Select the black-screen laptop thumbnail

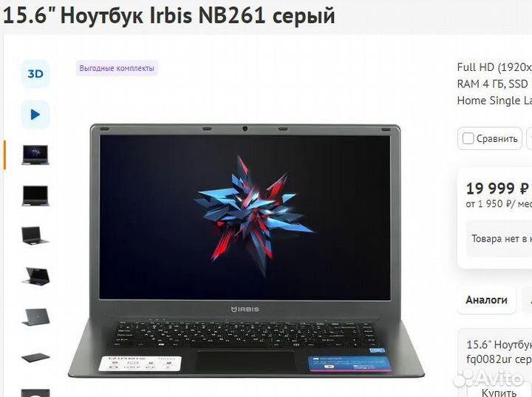35,195
